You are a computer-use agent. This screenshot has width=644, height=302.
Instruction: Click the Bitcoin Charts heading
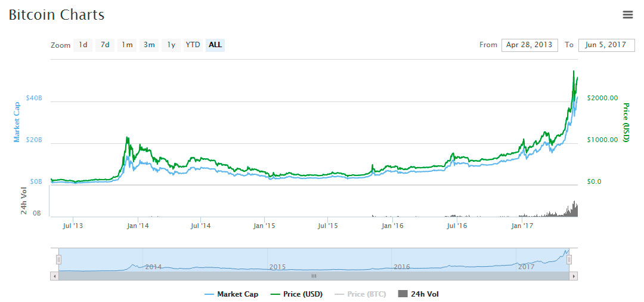tap(56, 15)
